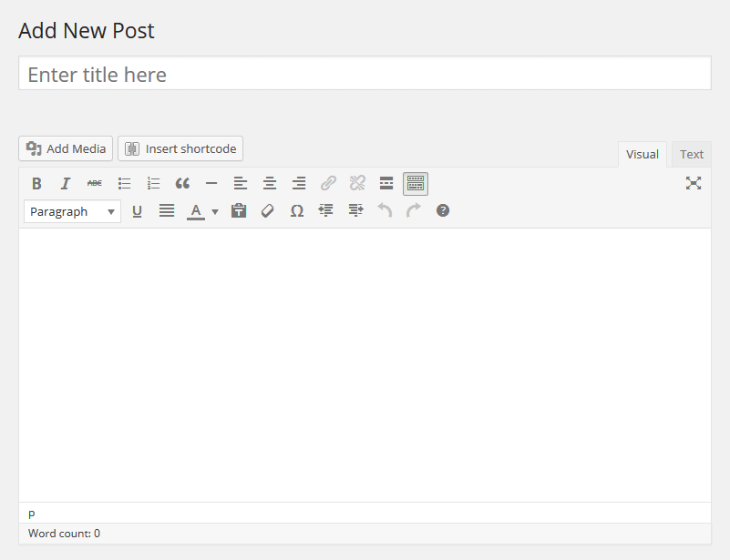Insert a blockquote
Screen dimensions: 730x560
182,183
